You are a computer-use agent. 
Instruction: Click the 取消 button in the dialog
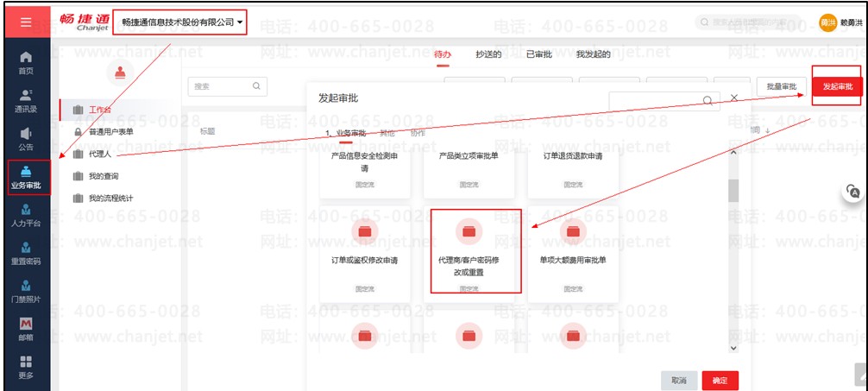coord(679,381)
